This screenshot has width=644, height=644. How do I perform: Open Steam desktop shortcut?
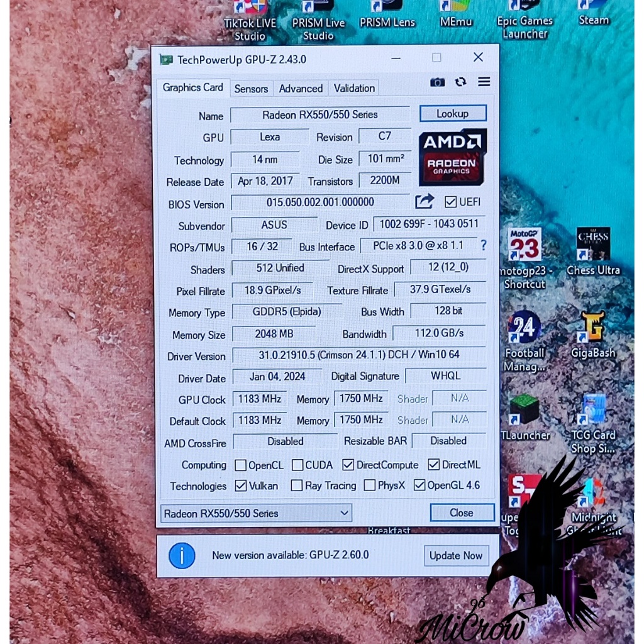594,14
